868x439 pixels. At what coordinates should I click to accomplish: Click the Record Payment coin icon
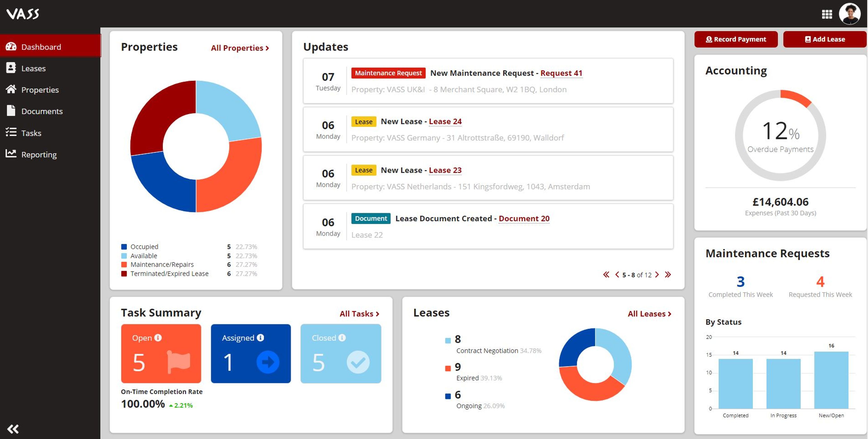click(709, 39)
